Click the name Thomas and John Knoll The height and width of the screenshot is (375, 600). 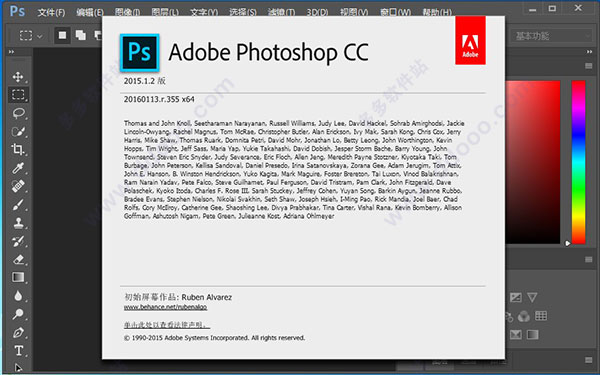pyautogui.click(x=157, y=123)
